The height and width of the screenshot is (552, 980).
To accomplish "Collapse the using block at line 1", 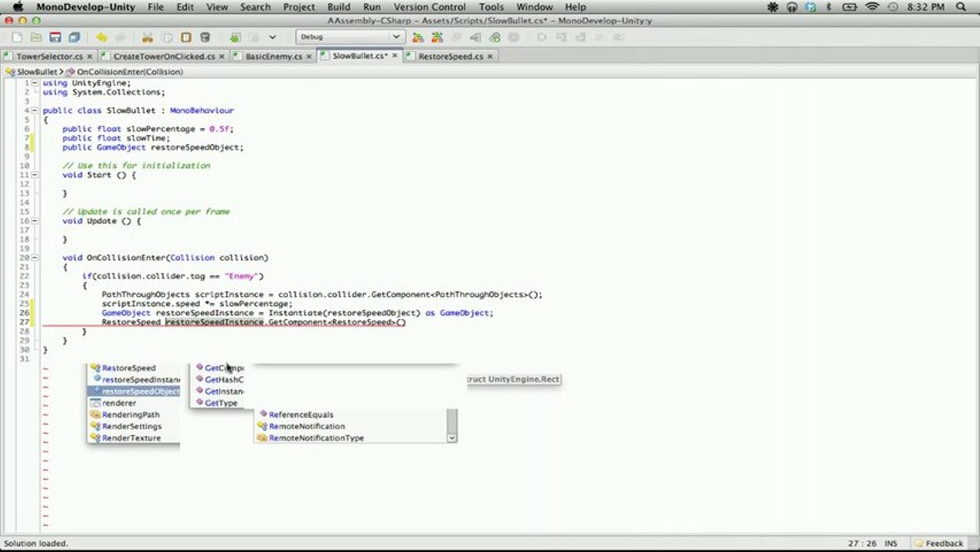I will [34, 83].
